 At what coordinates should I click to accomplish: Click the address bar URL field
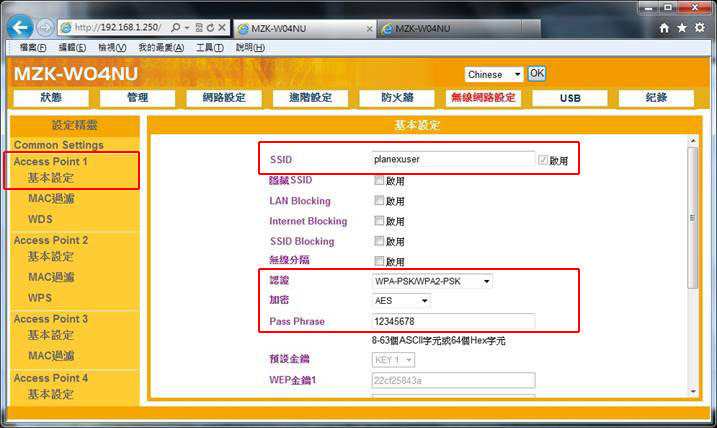(117, 27)
